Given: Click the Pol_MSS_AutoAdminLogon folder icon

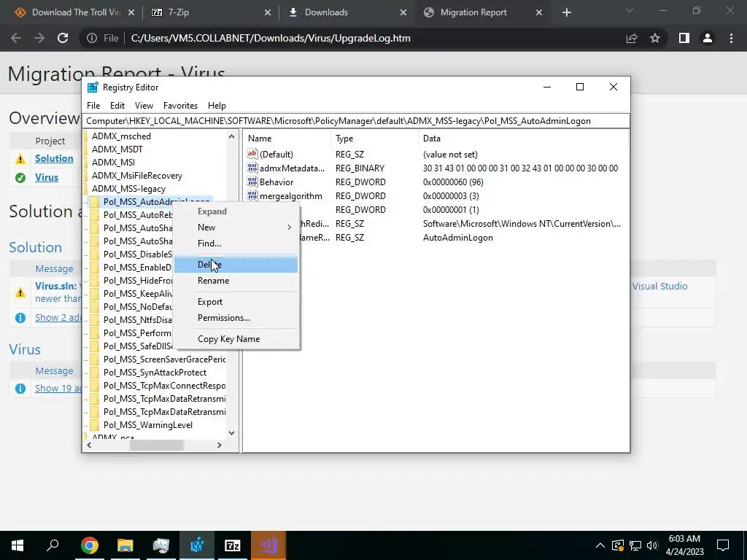Looking at the screenshot, I should (95, 202).
